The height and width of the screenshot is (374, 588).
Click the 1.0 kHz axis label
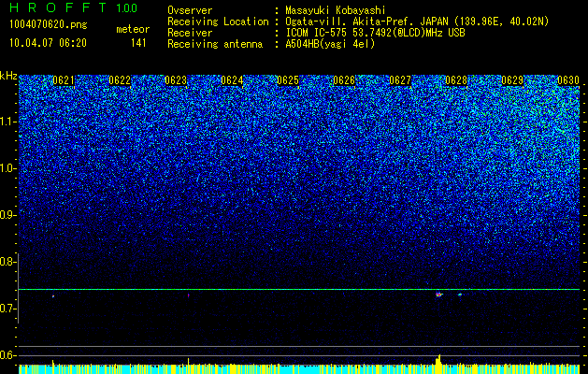pos(8,168)
